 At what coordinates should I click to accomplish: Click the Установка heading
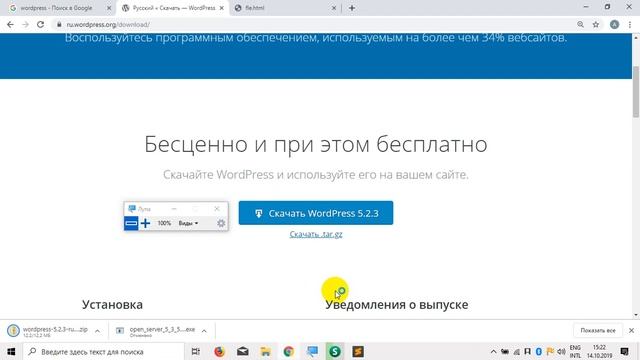point(112,304)
